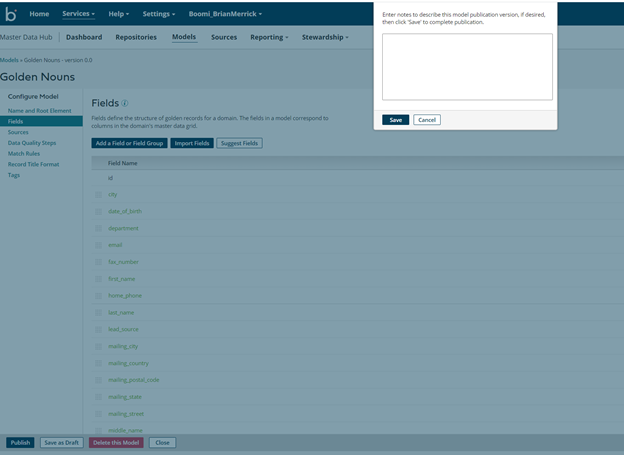624x455 pixels.
Task: Go to the Dashboard tab
Action: point(84,37)
